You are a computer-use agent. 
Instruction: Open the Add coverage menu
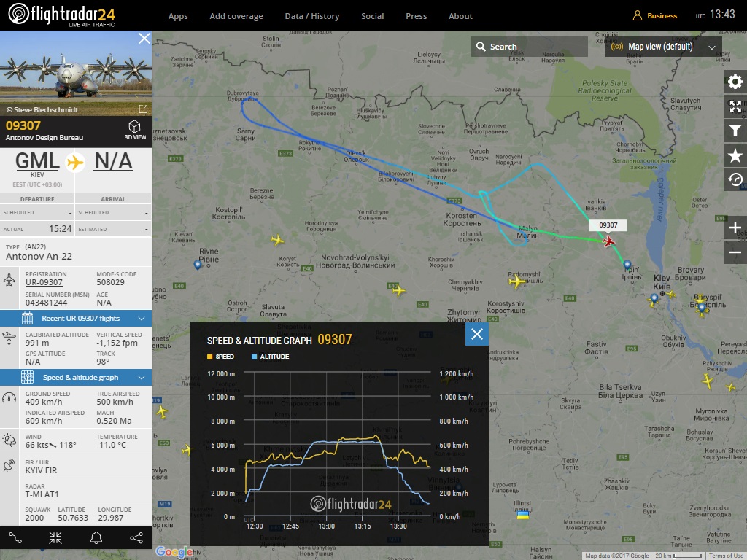(x=236, y=16)
